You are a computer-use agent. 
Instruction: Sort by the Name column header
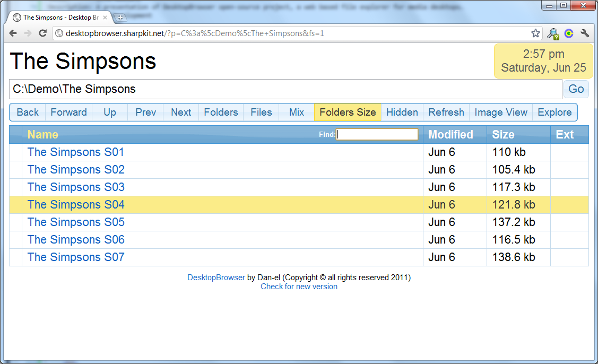click(x=42, y=134)
